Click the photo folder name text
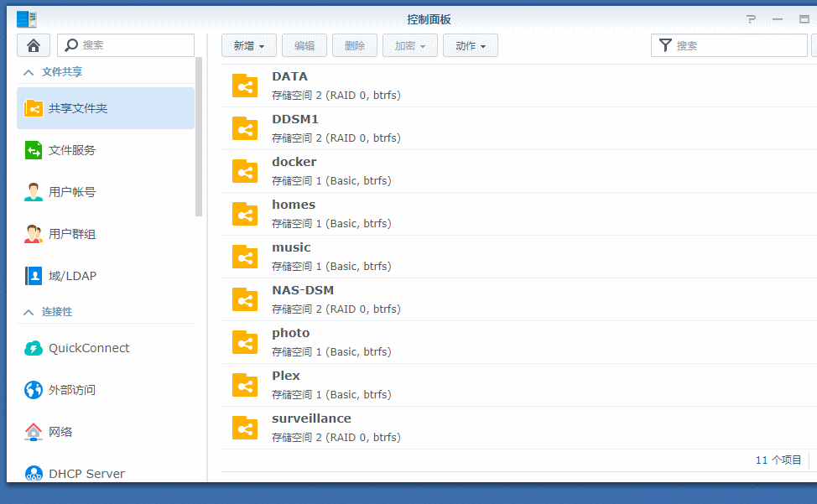The image size is (817, 504). pyautogui.click(x=291, y=333)
